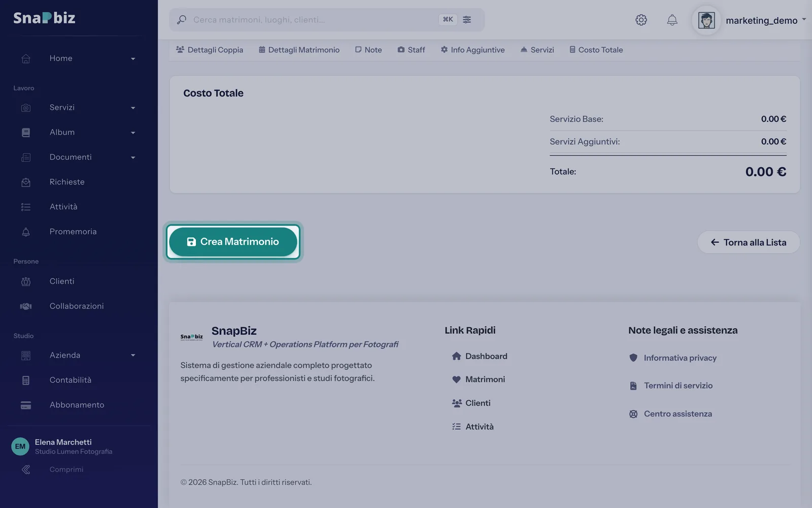The height and width of the screenshot is (508, 812).
Task: Select the Costo Totale tab
Action: click(x=596, y=50)
